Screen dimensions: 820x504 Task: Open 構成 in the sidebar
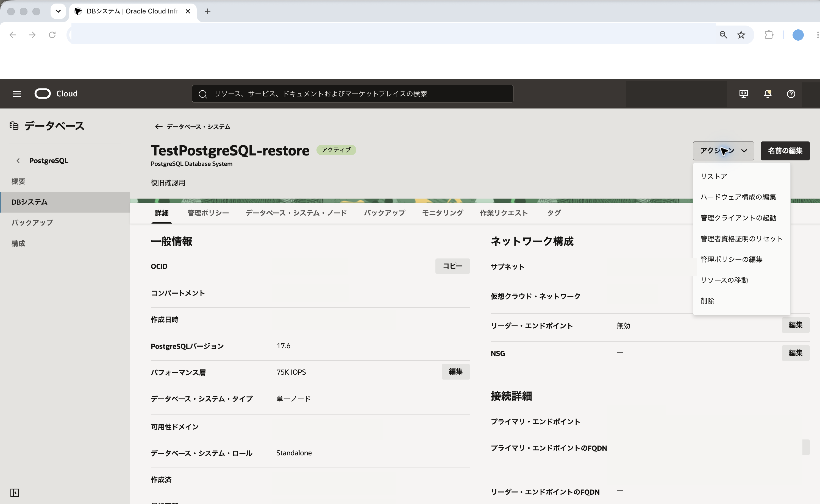[x=65, y=243]
